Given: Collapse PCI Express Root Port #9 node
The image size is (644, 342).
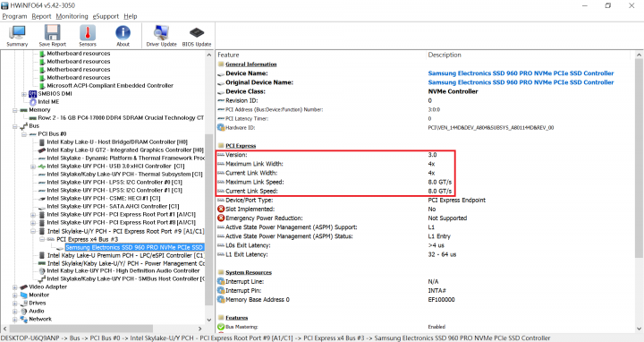Looking at the screenshot, I should [x=33, y=231].
